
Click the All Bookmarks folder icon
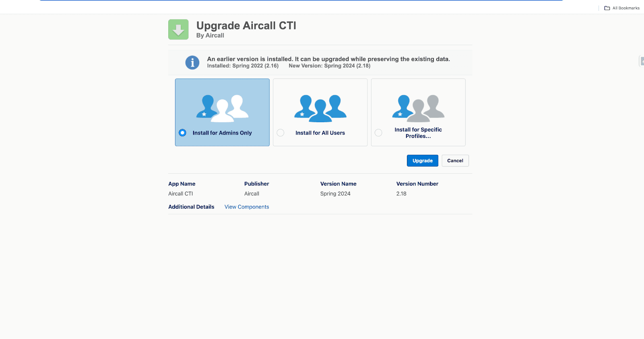(x=607, y=8)
